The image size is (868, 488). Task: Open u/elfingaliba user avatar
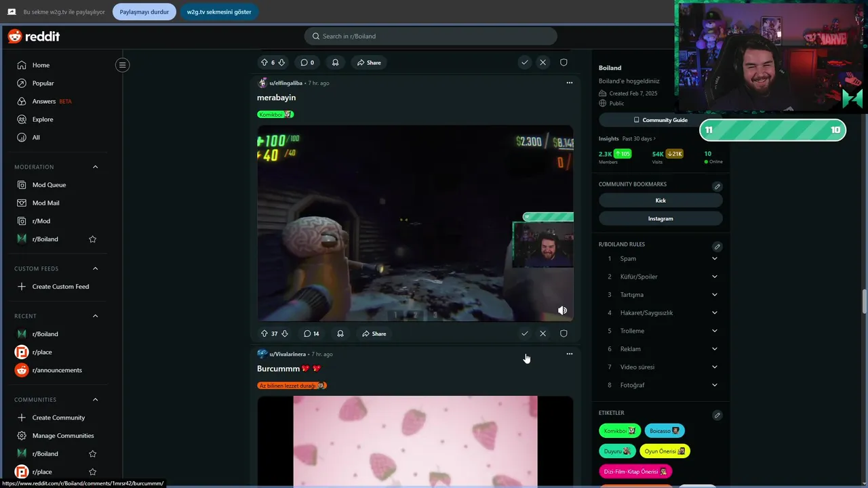[262, 83]
